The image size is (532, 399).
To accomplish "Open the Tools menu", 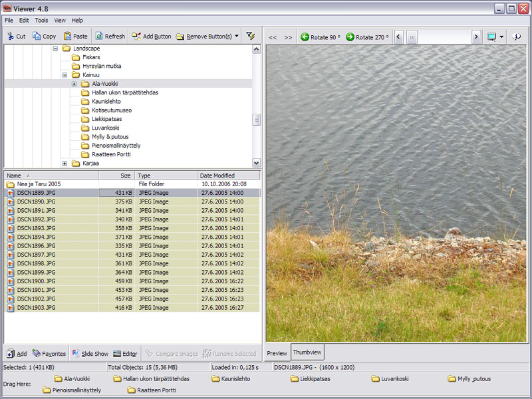I will 41,21.
